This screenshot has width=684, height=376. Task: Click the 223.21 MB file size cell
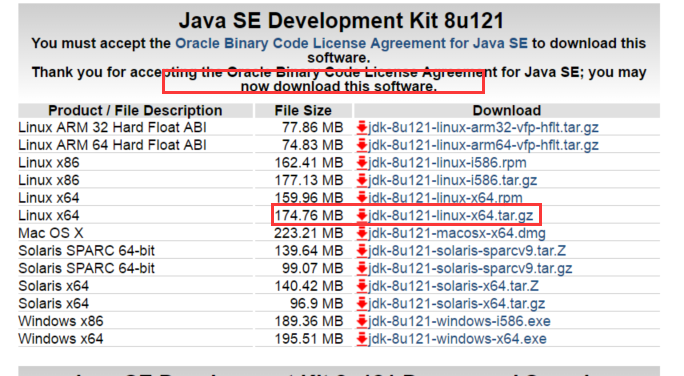click(x=308, y=233)
